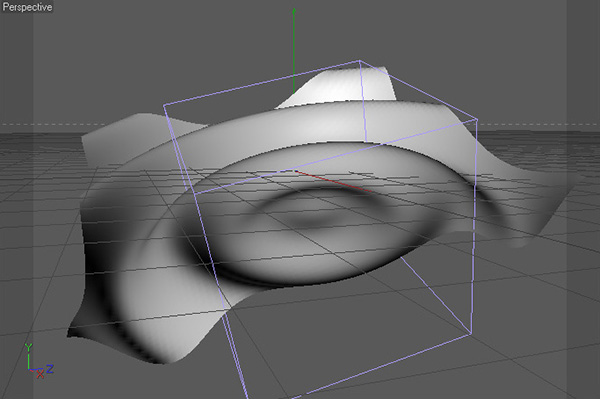Click the Z letter on the world axis gizmo
The image size is (600, 399).
click(50, 369)
